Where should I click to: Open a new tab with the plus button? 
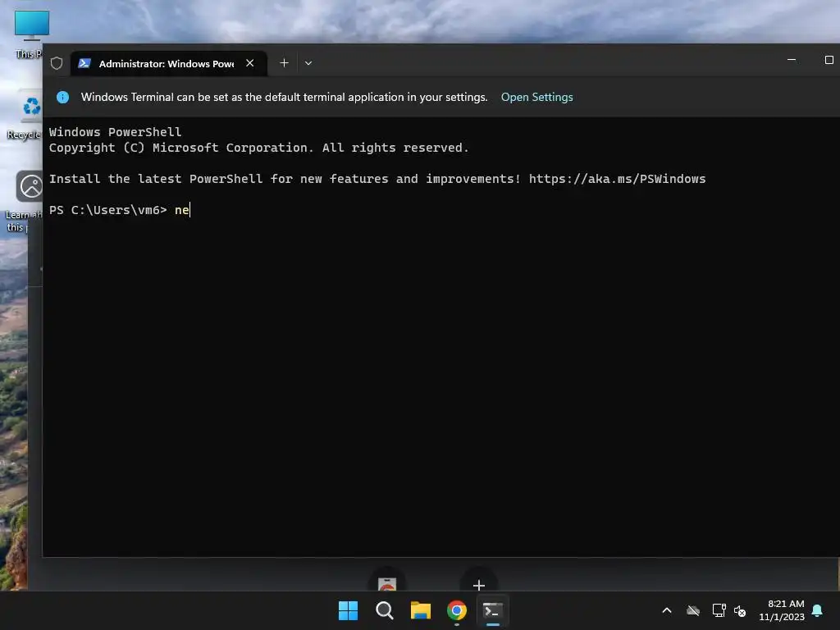(284, 63)
